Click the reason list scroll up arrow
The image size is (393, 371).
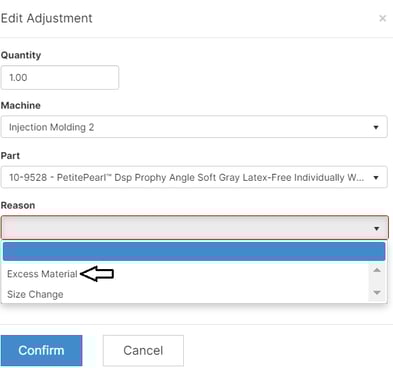(377, 270)
